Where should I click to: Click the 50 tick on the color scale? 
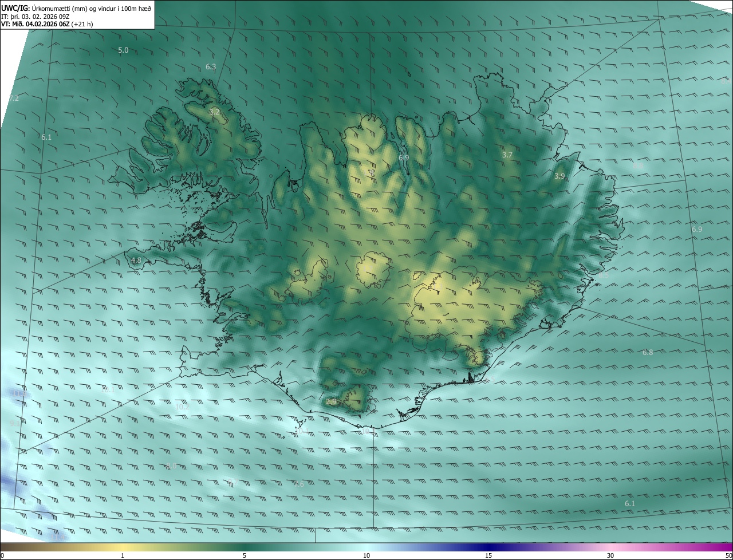tap(728, 555)
